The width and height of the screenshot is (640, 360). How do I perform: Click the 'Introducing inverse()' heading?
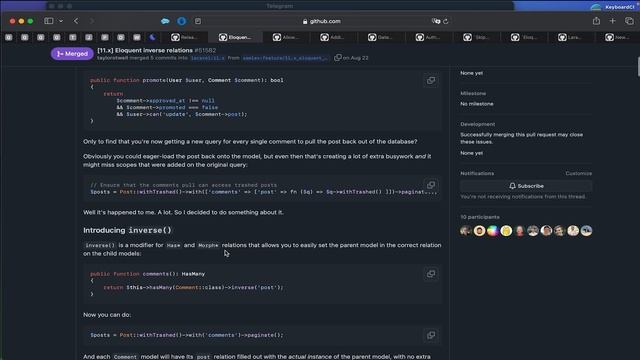click(x=127, y=230)
